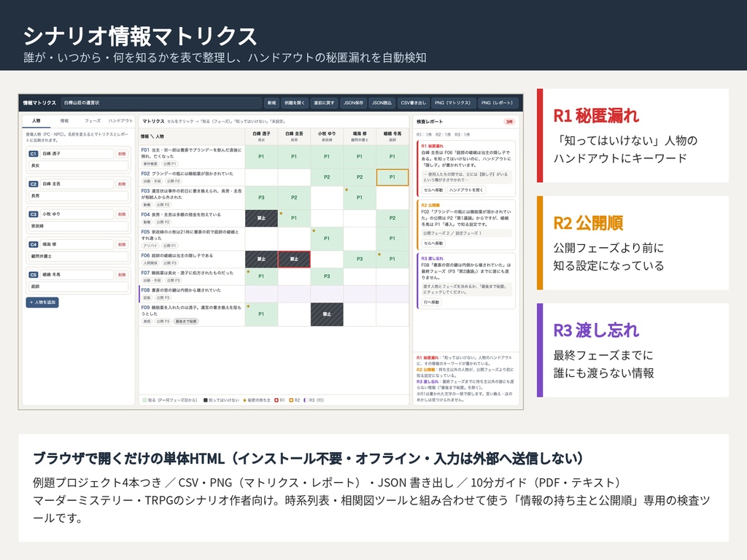Click the 白峰 圭吾 column header
The height and width of the screenshot is (560, 747).
click(294, 136)
